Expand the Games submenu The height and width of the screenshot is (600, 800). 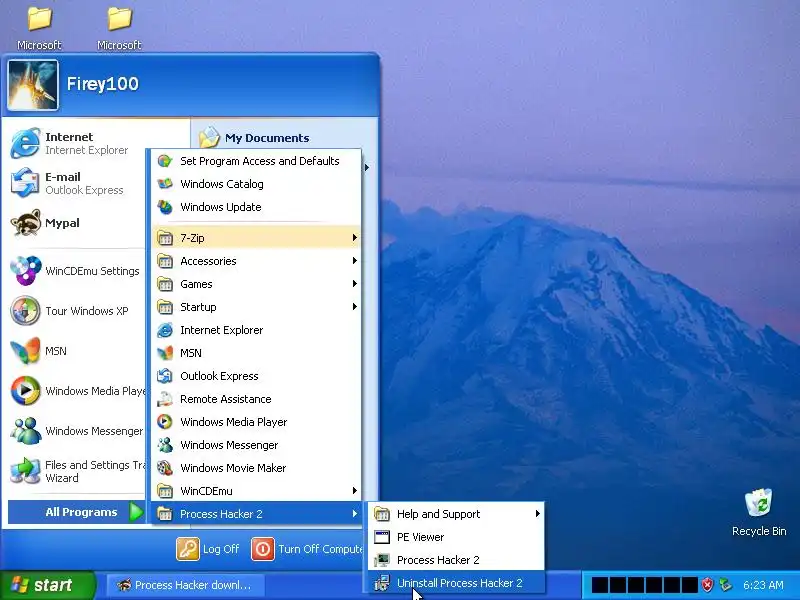click(256, 284)
